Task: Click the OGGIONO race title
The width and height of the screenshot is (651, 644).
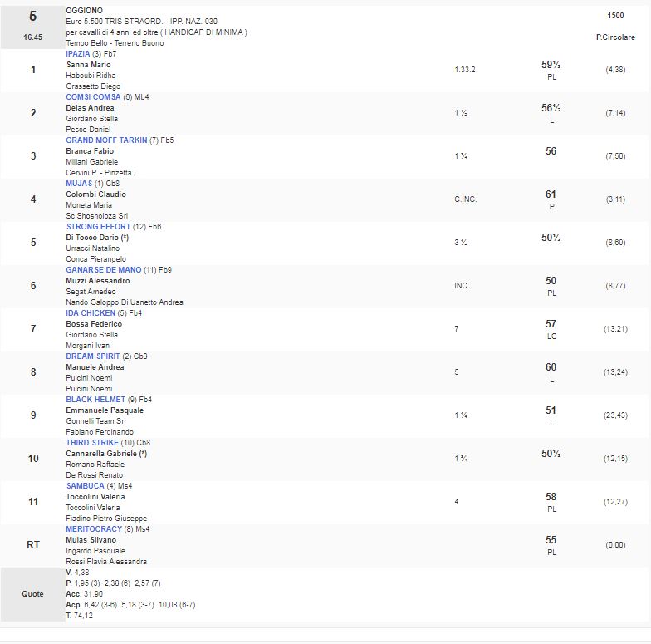Action: pos(83,10)
